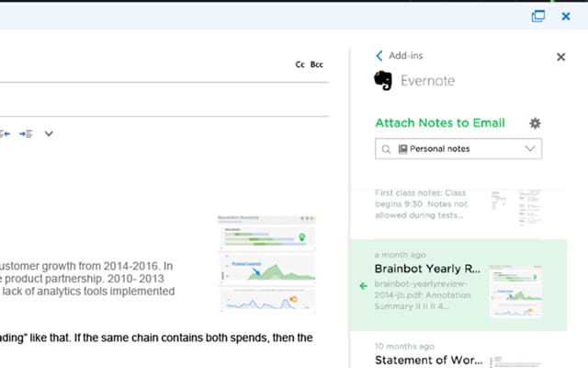
Task: Click the chart image in email body
Action: click(x=267, y=264)
